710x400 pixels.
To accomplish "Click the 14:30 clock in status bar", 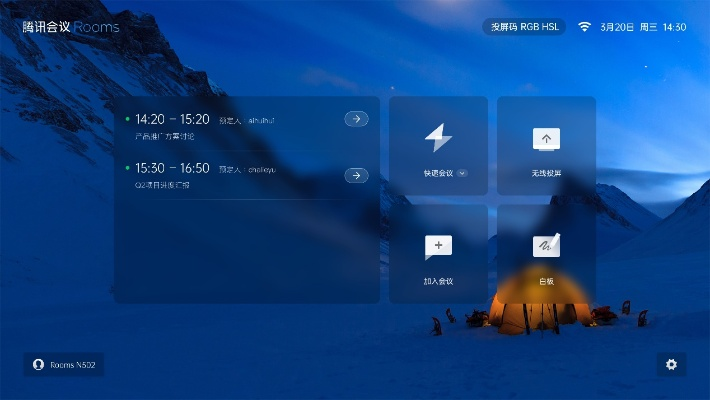I will (674, 27).
